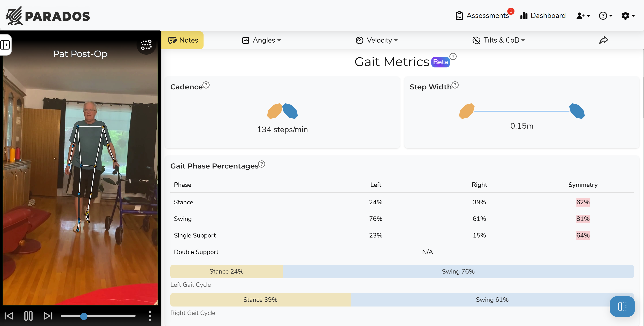Open the video player options menu
Image resolution: width=644 pixels, height=326 pixels.
tap(150, 316)
